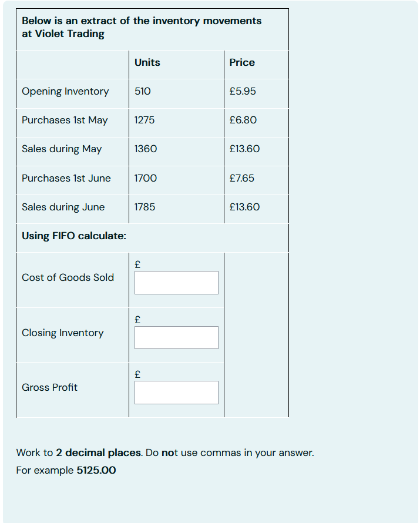This screenshot has height=523, width=420.
Task: Click the Sales during May units value 1360
Action: [145, 149]
